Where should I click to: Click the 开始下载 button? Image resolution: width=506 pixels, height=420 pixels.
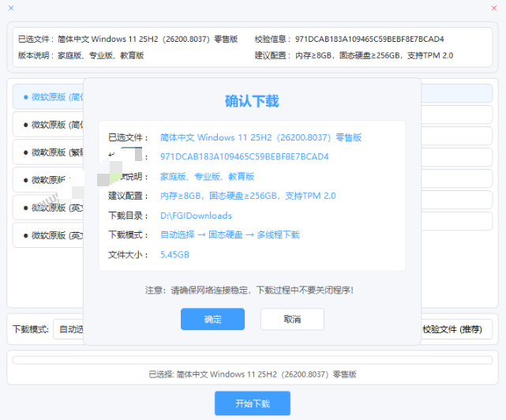click(x=253, y=403)
